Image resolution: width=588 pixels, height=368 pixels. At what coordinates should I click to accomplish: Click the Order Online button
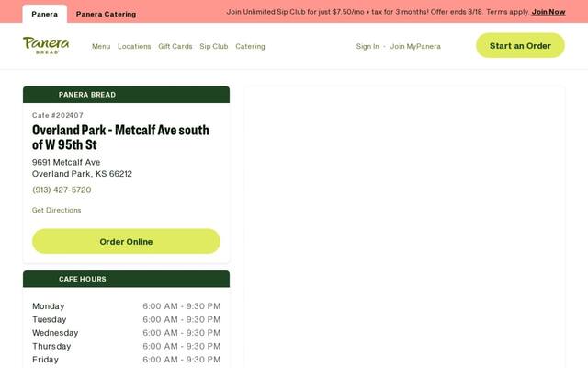[126, 241]
